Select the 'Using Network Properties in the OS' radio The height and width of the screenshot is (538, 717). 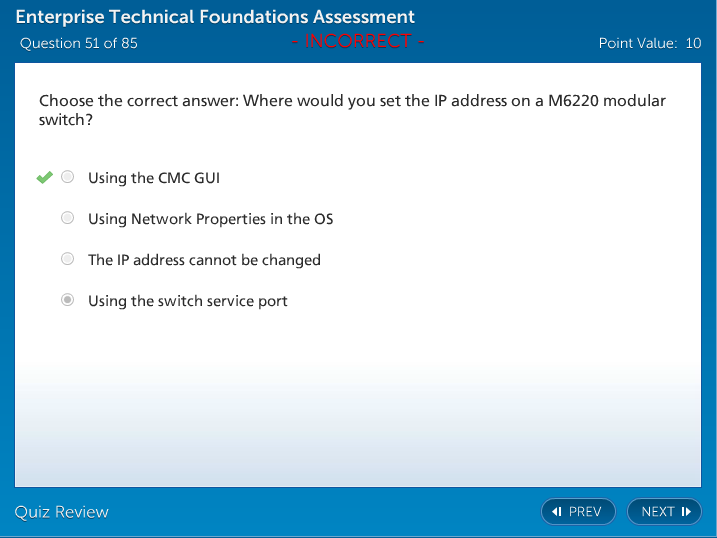tap(67, 218)
